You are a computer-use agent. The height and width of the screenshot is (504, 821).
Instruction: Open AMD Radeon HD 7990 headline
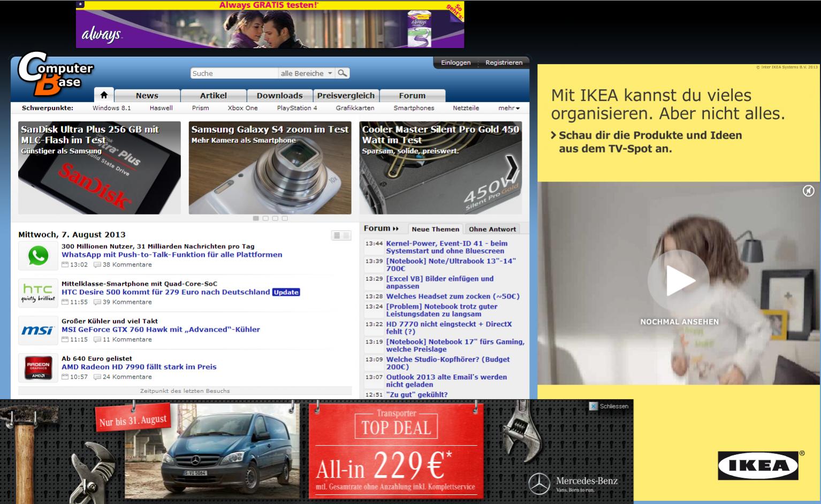[x=139, y=367]
